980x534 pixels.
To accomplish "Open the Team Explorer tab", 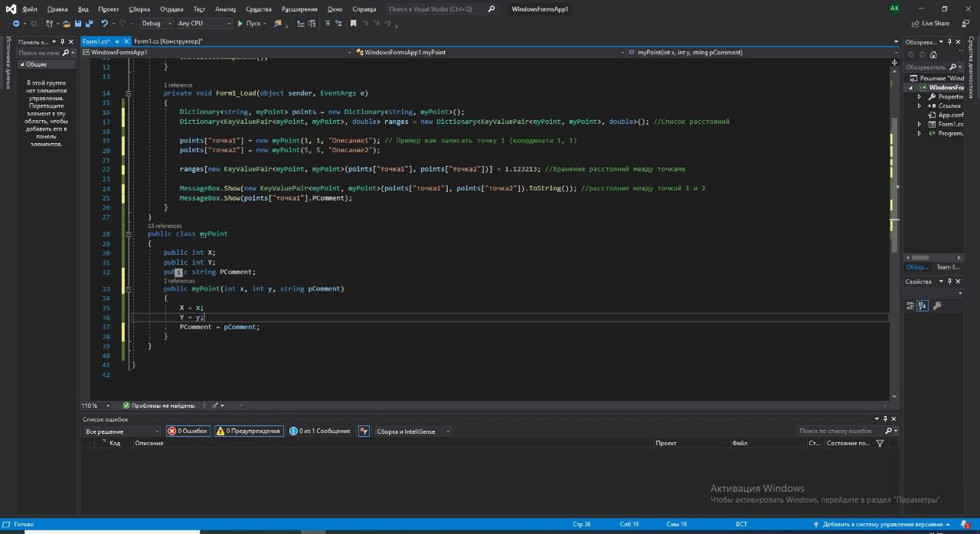I will pos(948,267).
